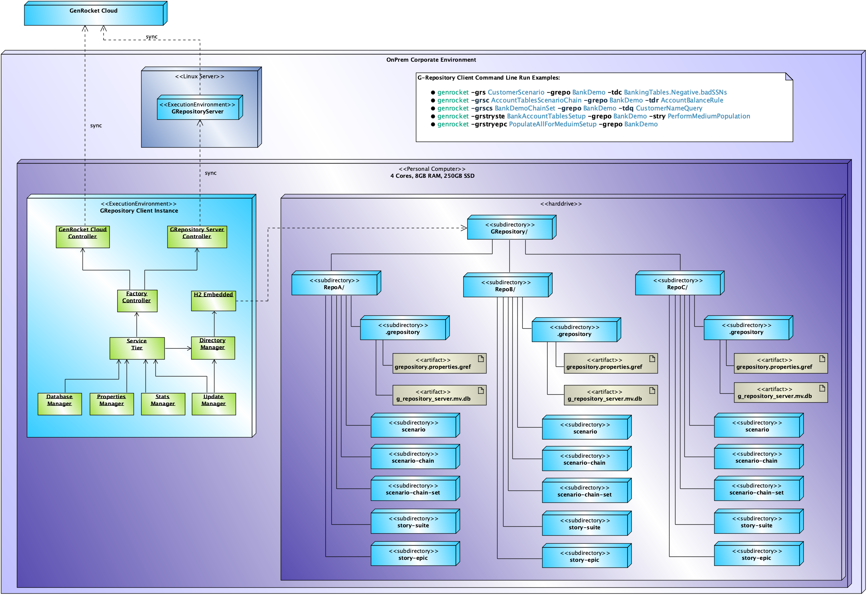868x596 pixels.
Task: Click the GenRocket Cloud node
Action: click(93, 15)
